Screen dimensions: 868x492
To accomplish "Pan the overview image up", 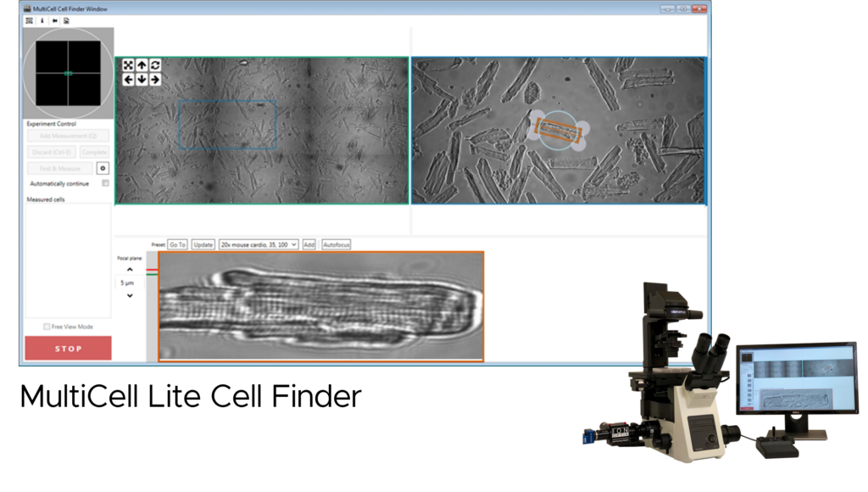I will coord(142,65).
